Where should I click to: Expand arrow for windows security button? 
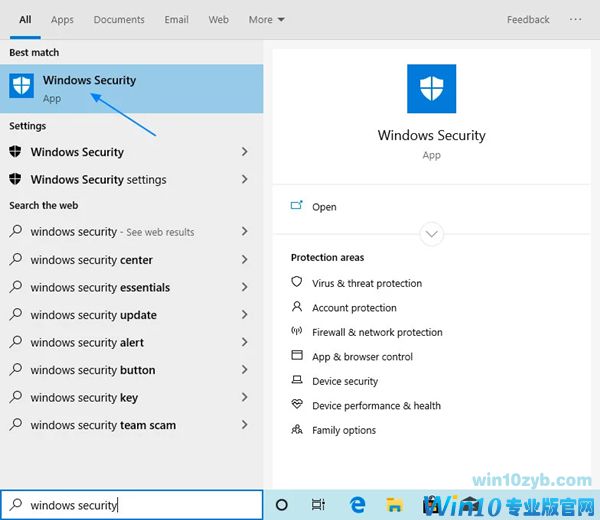tap(245, 370)
